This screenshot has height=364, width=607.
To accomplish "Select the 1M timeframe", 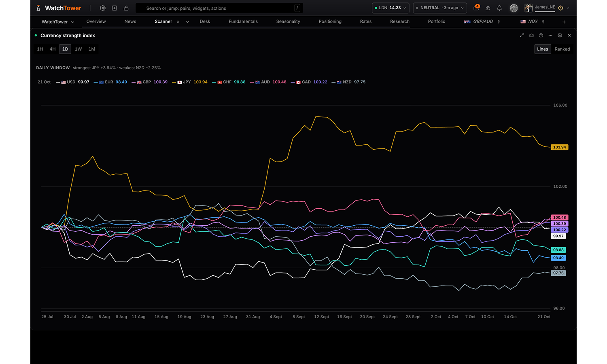I will (x=92, y=49).
